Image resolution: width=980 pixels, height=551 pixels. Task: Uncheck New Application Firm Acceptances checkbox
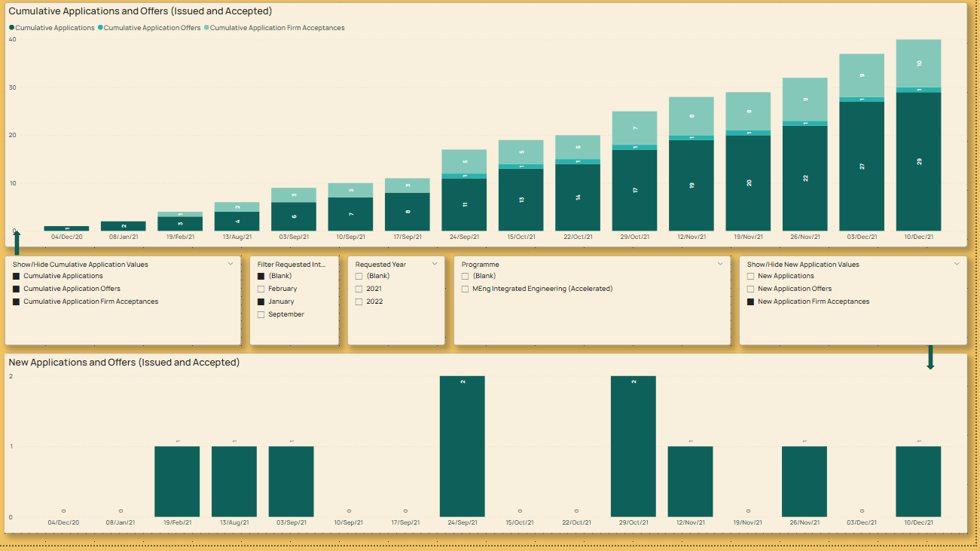point(751,302)
